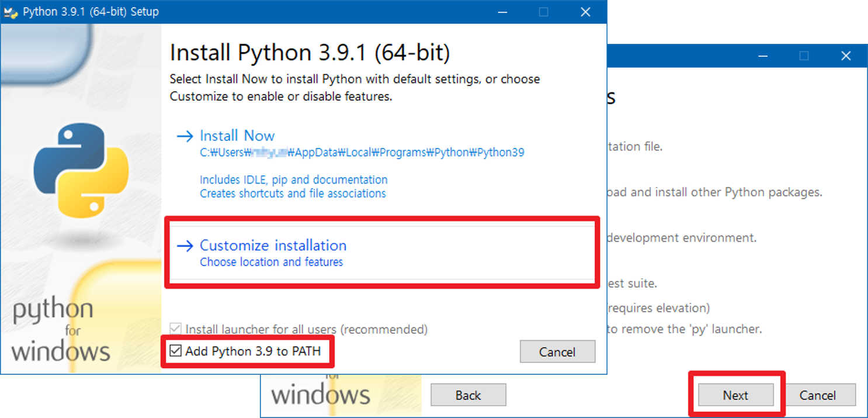
Task: Click Back in the back setup window
Action: tap(468, 395)
